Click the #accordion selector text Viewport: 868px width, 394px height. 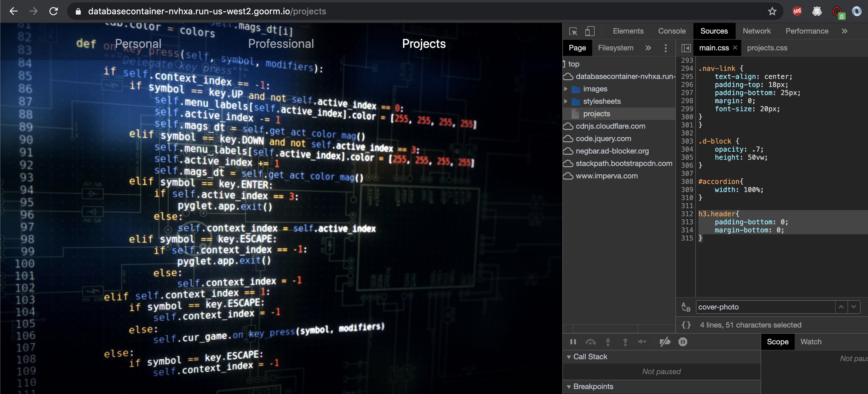pyautogui.click(x=719, y=182)
